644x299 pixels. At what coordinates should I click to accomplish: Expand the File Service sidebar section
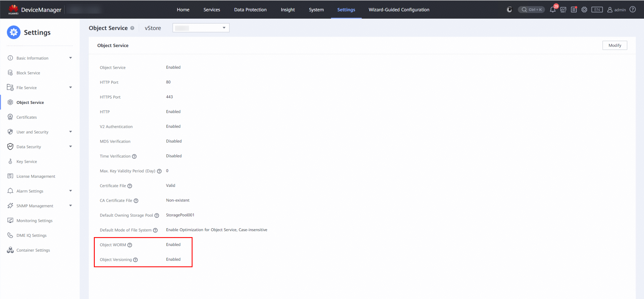click(x=70, y=87)
